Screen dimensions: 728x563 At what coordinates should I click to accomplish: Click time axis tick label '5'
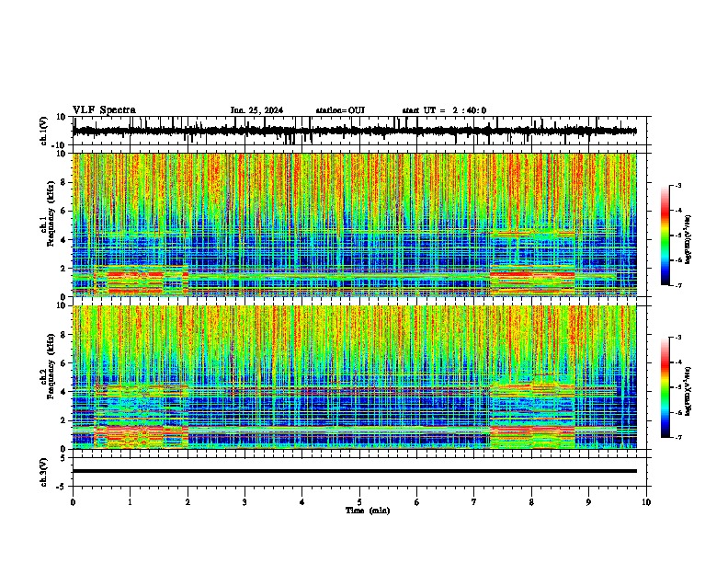[x=359, y=502]
